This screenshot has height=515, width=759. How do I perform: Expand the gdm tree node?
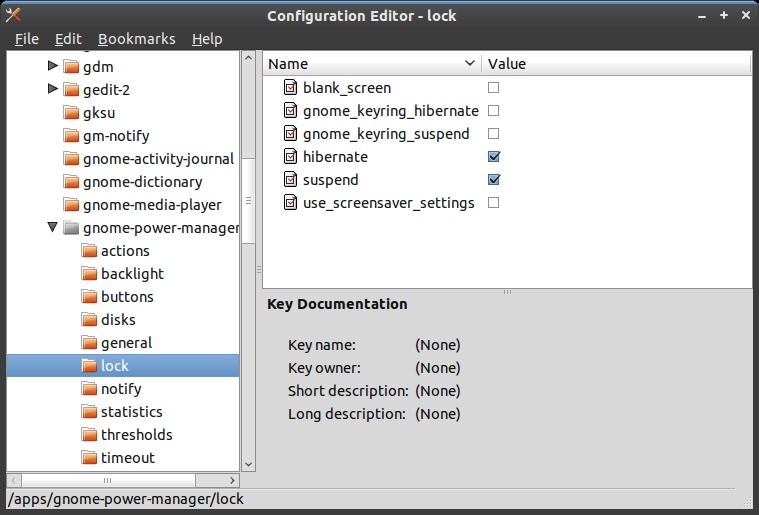(53, 65)
